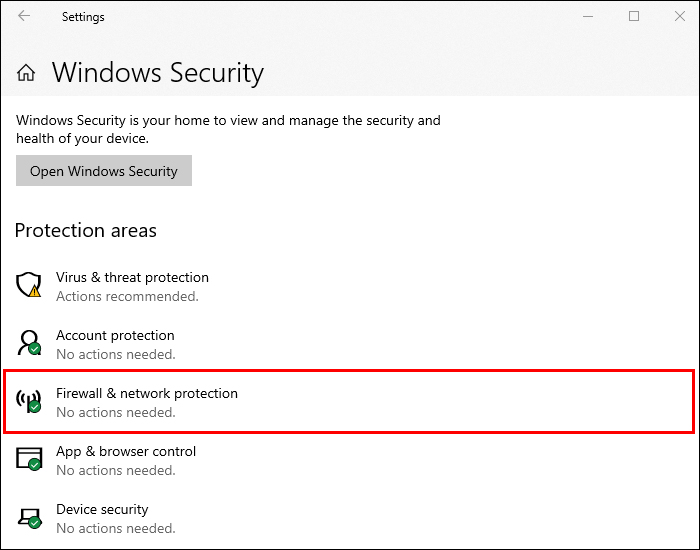700x550 pixels.
Task: Close the Settings window
Action: pyautogui.click(x=679, y=17)
